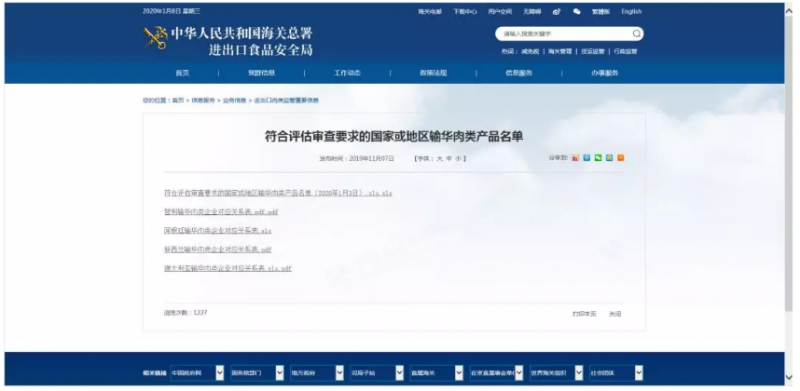Click hot word 海关管理
This screenshot has width=800, height=391.
pyautogui.click(x=560, y=52)
